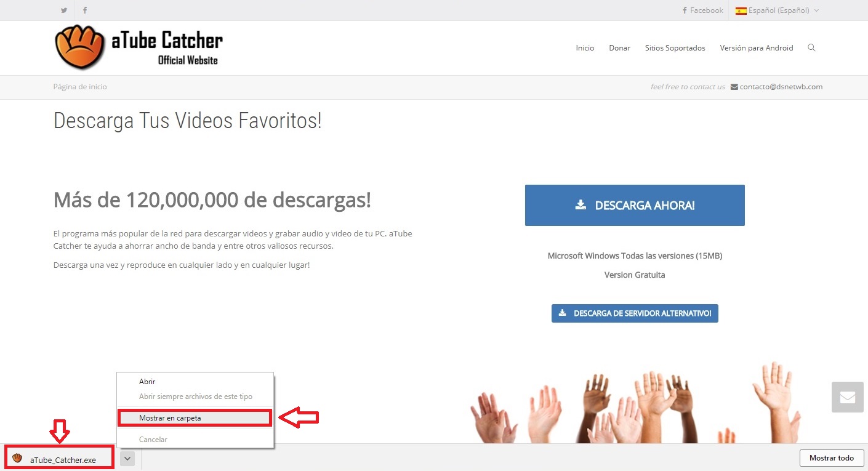
Task: Click the DESCARGA AHORA! button
Action: click(x=635, y=205)
